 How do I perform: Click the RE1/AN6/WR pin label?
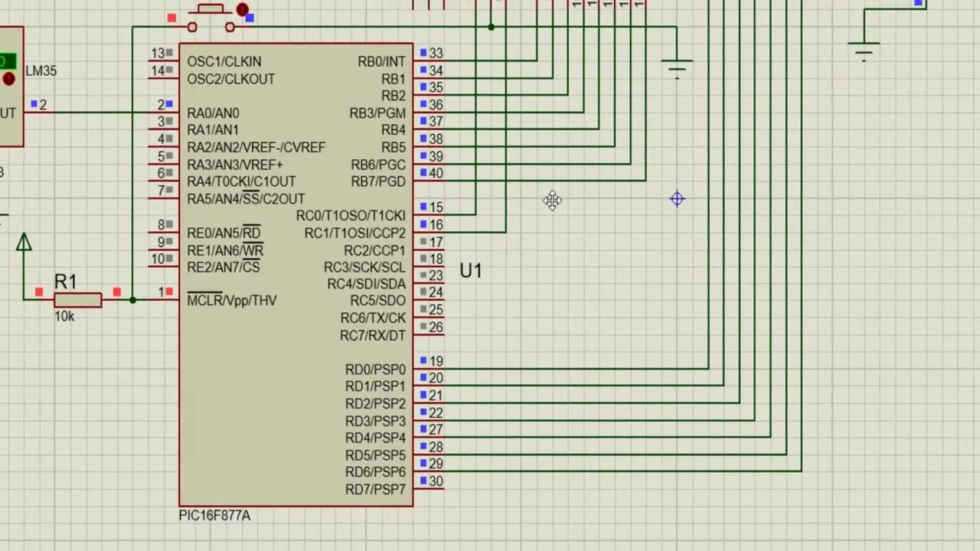point(225,250)
